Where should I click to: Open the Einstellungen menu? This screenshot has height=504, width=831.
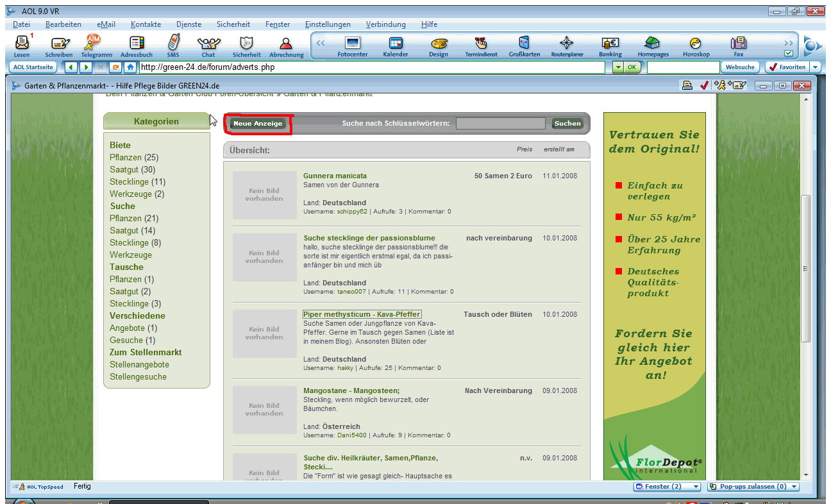coord(328,24)
